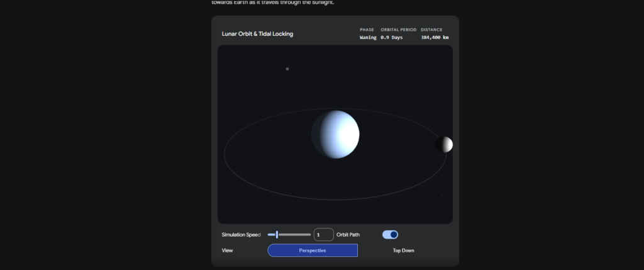
Task: Click the Simulation Speed slider handle
Action: point(277,235)
